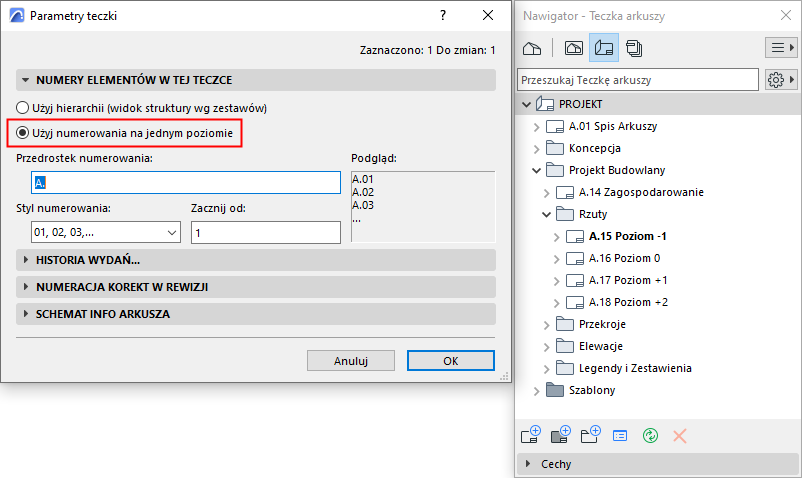Expand 'Numeracja korekt w rewizji' section

tap(25, 287)
